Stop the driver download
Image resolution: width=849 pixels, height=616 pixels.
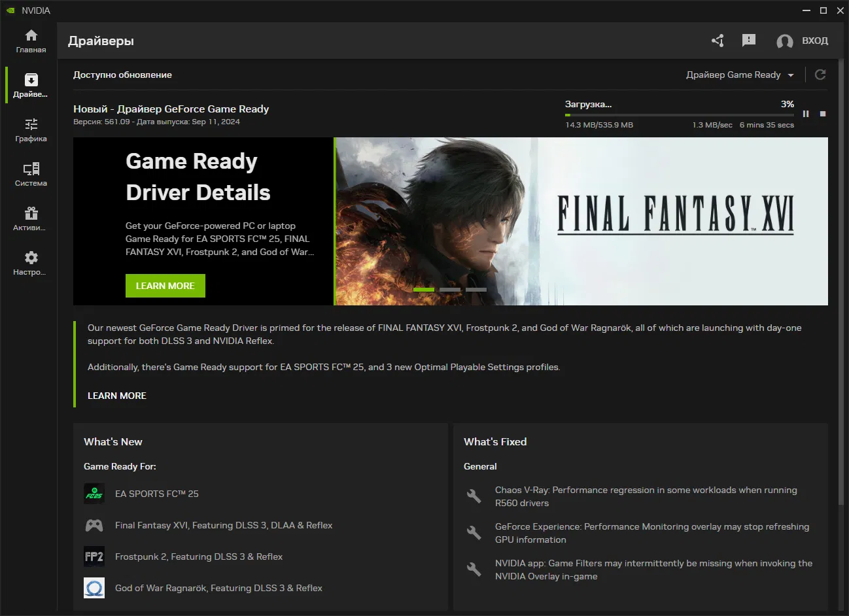click(x=823, y=114)
